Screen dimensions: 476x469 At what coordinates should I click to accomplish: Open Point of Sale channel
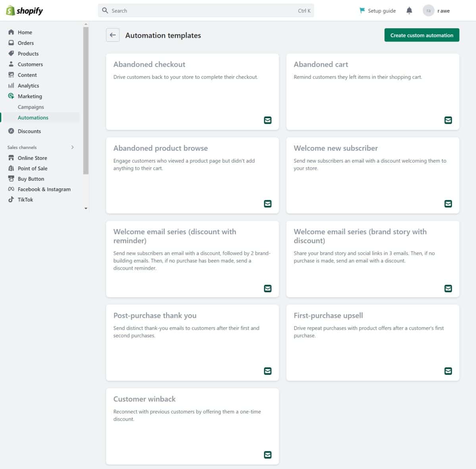point(33,168)
